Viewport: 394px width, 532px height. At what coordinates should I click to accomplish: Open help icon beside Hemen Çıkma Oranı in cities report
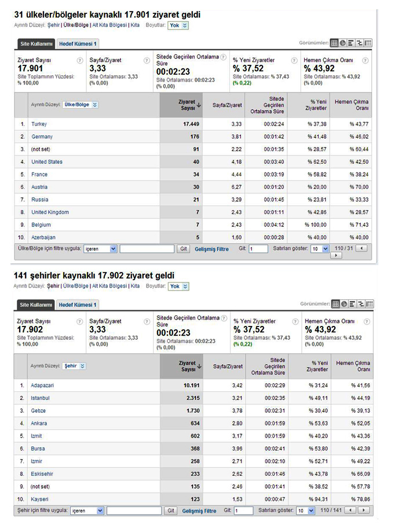coord(367,322)
